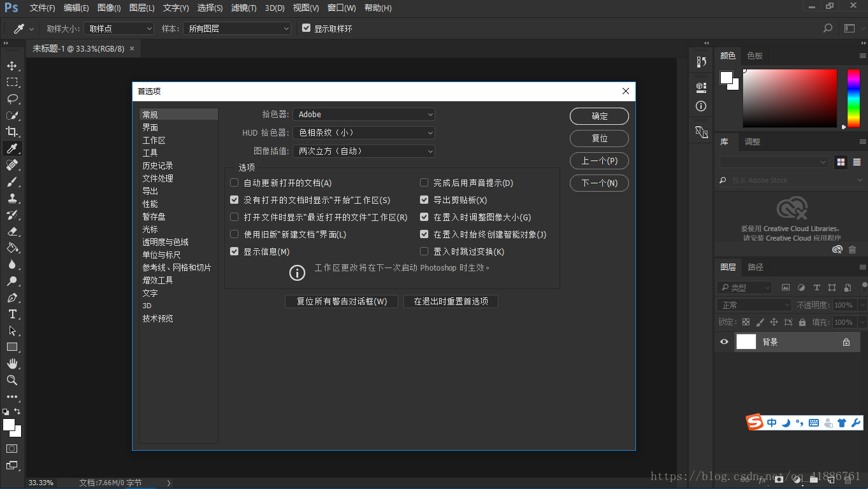Open the Edit Toolbar three-dots menu
Screen dimensions: 868x489
coord(12,397)
